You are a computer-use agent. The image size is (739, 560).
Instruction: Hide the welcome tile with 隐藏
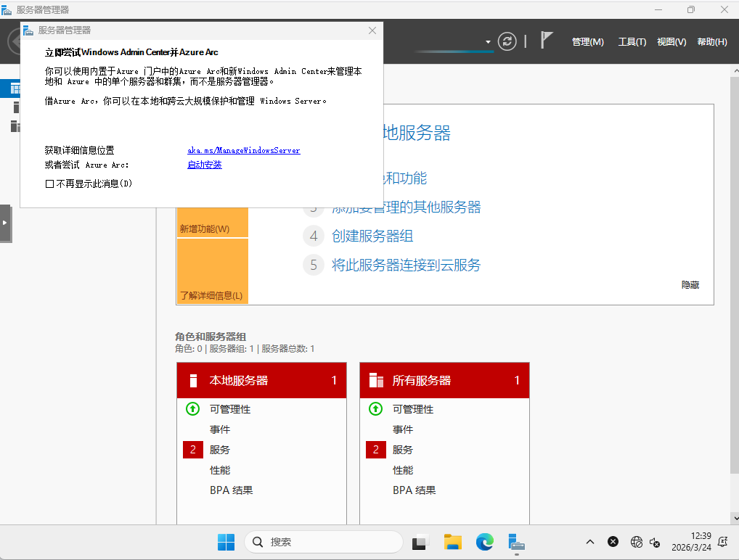(690, 285)
